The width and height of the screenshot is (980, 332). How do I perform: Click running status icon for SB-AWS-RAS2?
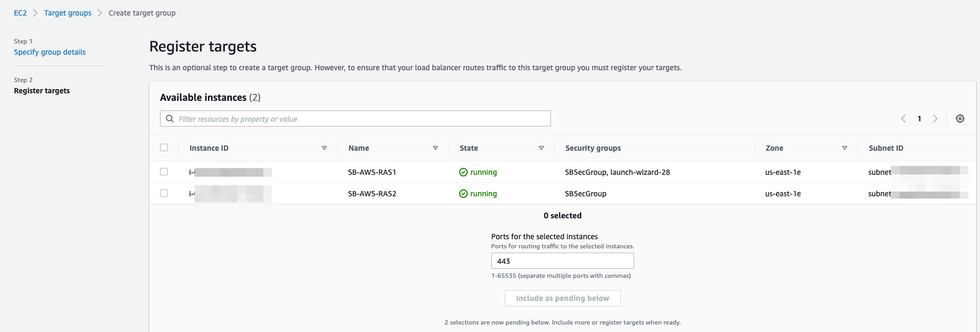click(x=463, y=194)
